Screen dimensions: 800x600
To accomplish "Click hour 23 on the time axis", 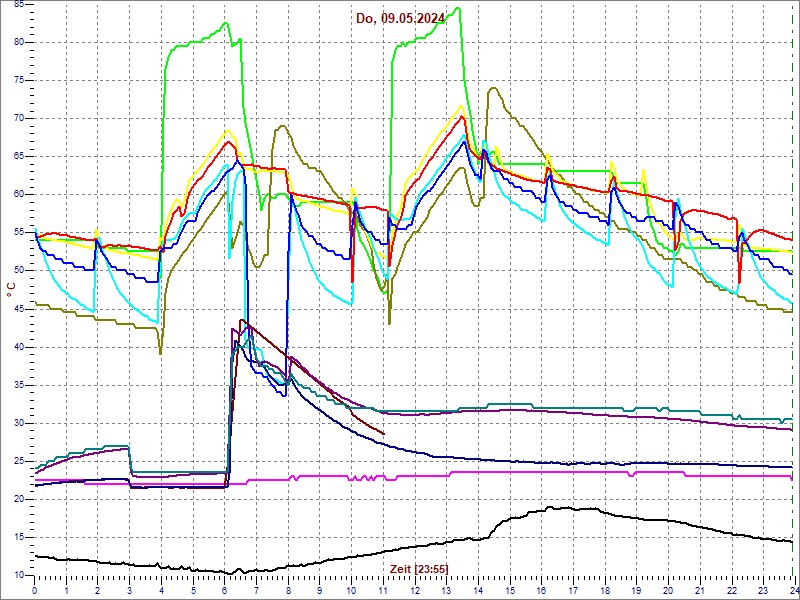I will pos(764,590).
